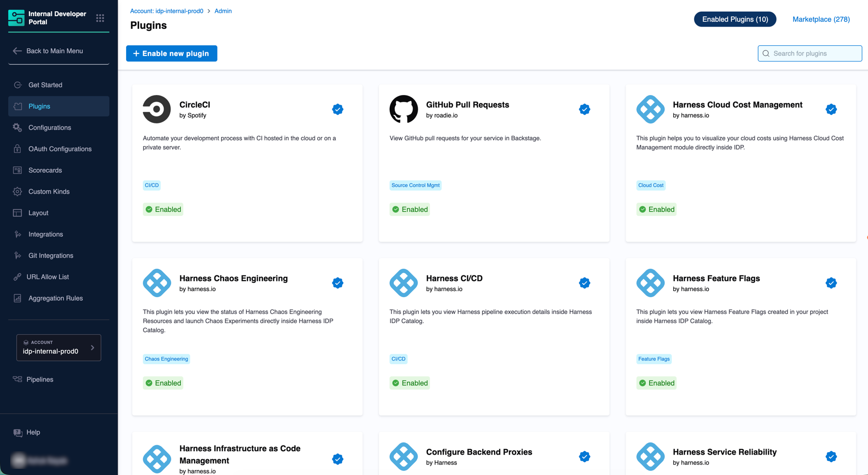Click the Internal Developer Portal logo
This screenshot has height=475, width=868.
click(x=16, y=18)
